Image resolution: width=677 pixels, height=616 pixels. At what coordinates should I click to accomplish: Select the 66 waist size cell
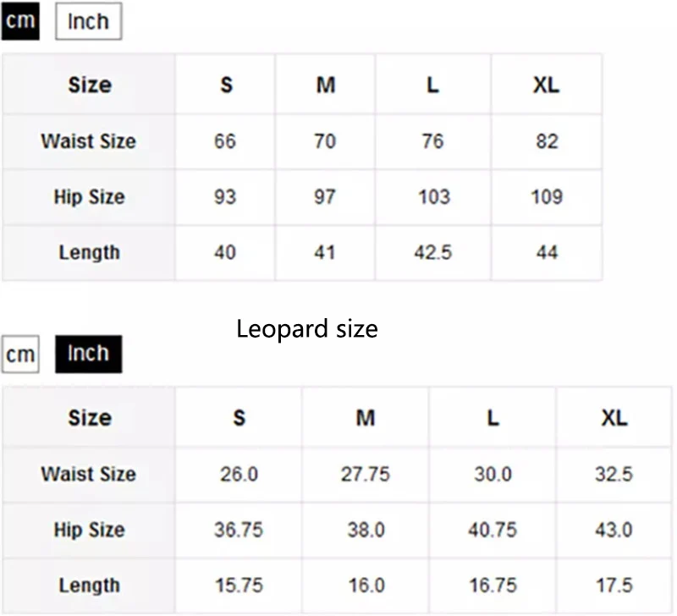click(225, 141)
